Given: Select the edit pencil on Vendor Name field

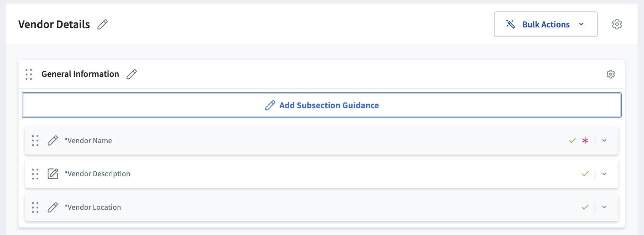Looking at the screenshot, I should (53, 140).
